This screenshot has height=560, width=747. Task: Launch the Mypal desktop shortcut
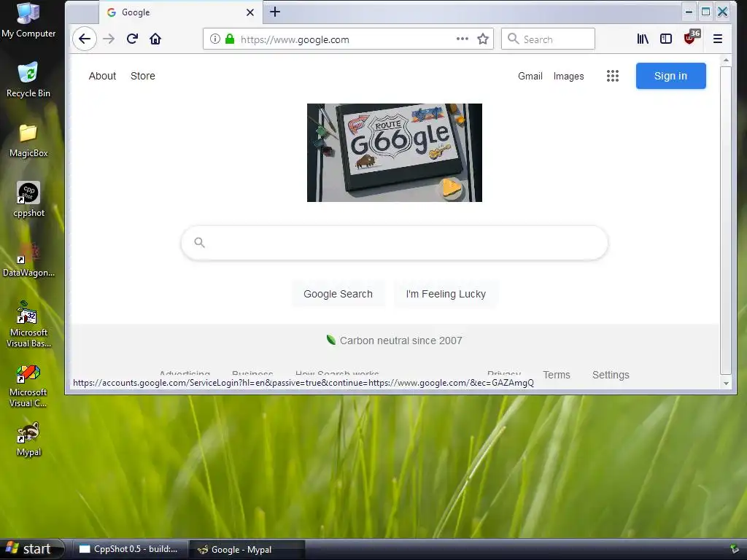click(x=28, y=440)
